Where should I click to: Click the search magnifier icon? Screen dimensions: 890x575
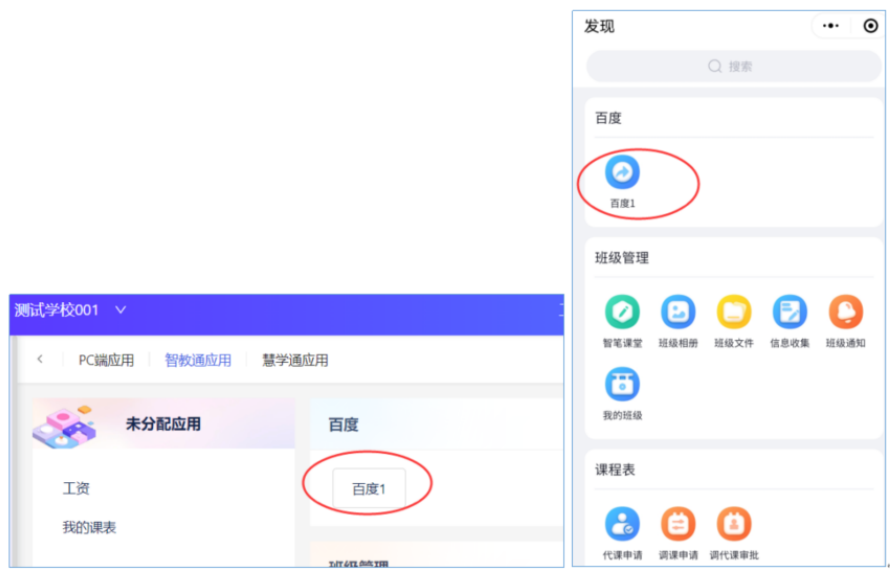(715, 66)
